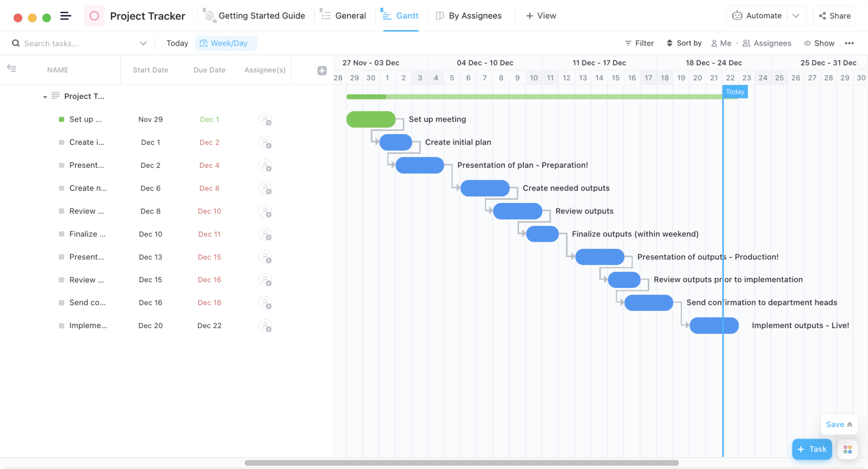Switch to the General tab
868x469 pixels.
pos(343,16)
